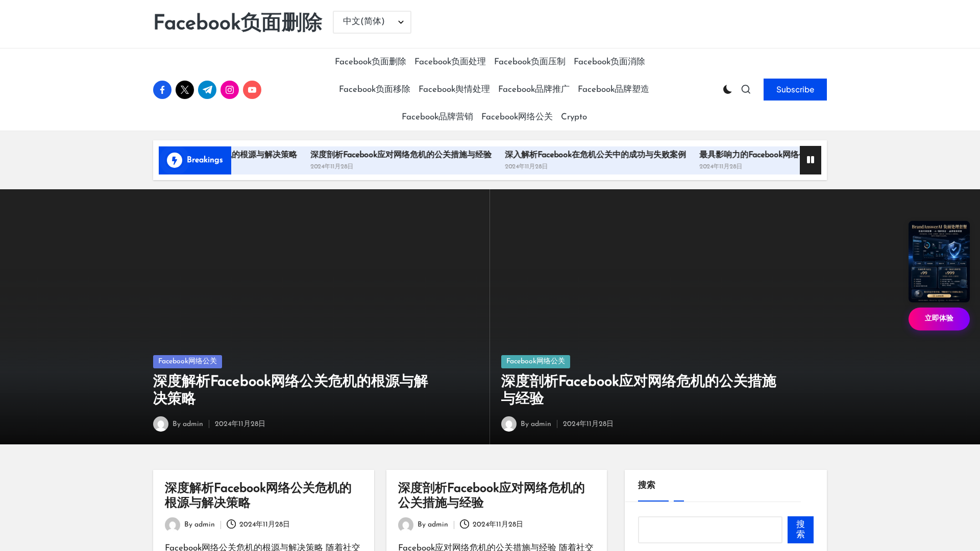The image size is (980, 551).
Task: Click inside sidebar search input field
Action: 710,530
